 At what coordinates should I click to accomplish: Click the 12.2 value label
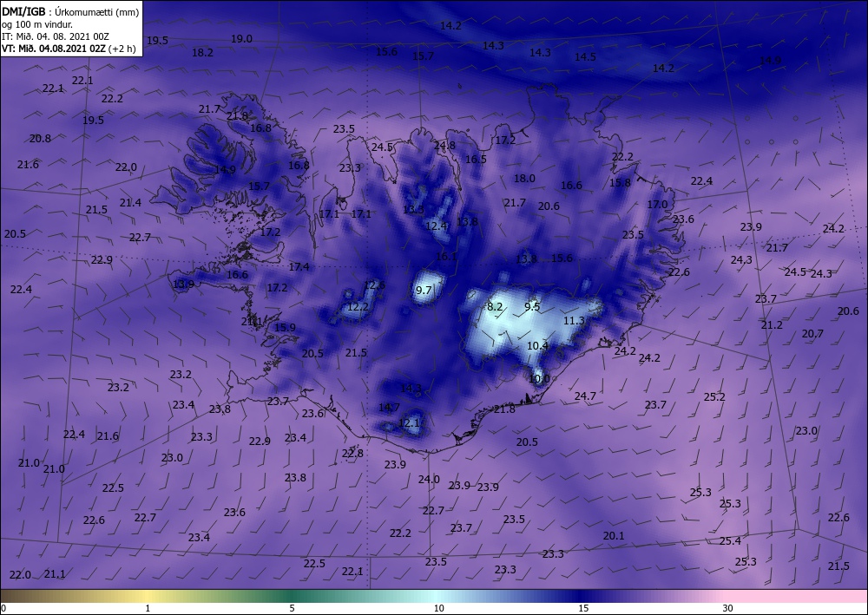point(358,306)
